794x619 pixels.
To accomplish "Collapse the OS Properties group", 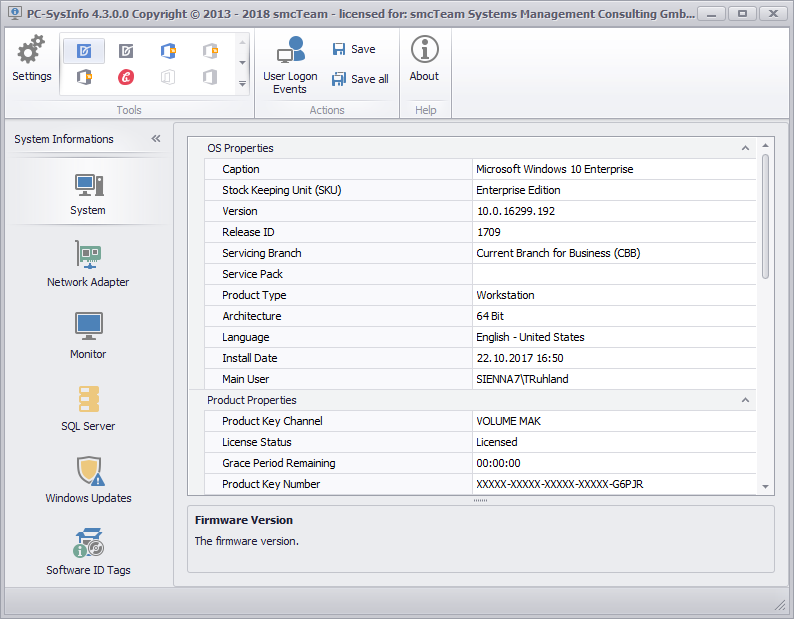I will click(745, 148).
